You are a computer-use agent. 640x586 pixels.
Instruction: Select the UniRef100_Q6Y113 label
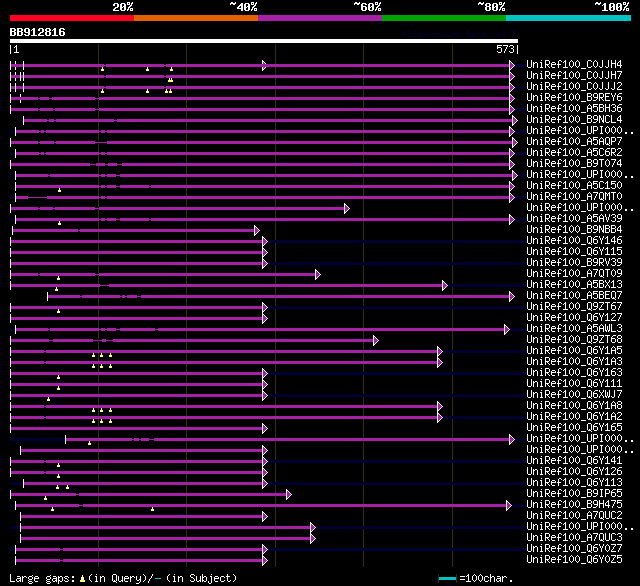coord(574,483)
